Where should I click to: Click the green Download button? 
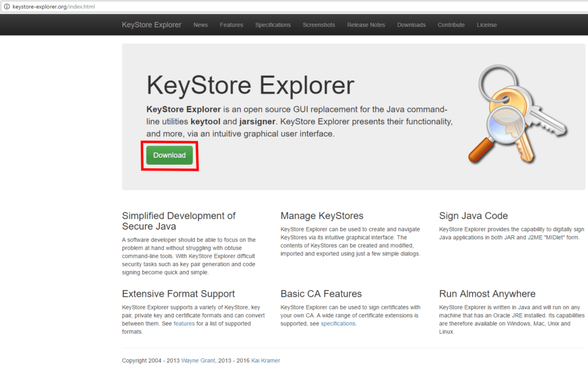(x=169, y=155)
